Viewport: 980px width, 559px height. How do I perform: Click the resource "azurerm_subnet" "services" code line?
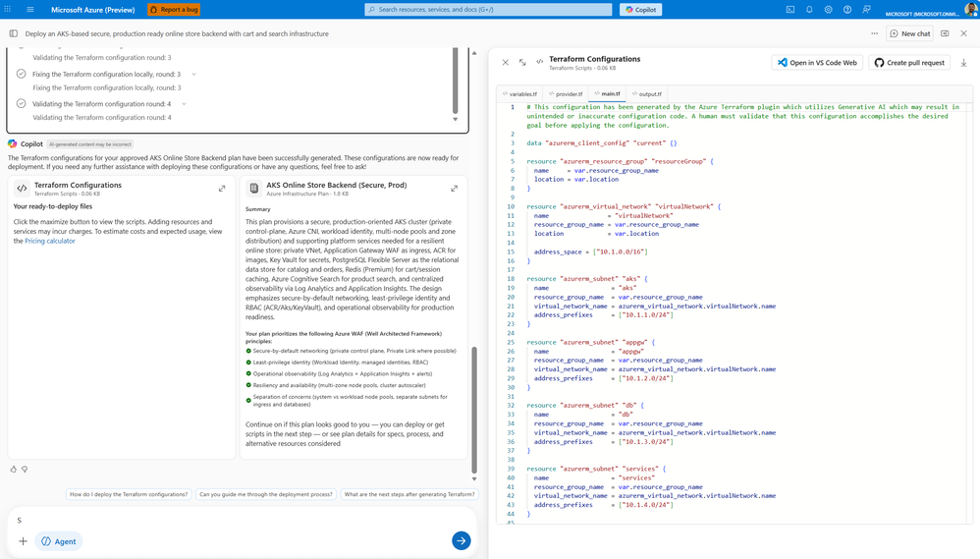[x=596, y=469]
